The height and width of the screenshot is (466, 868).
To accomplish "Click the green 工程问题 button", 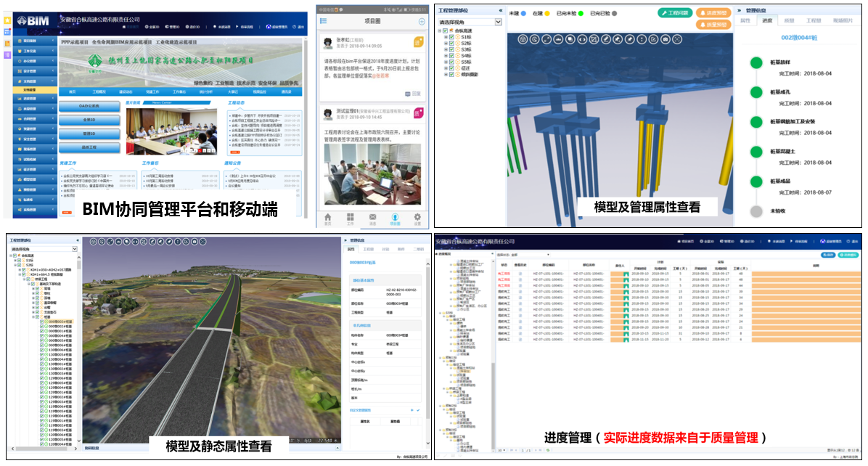I will [676, 13].
